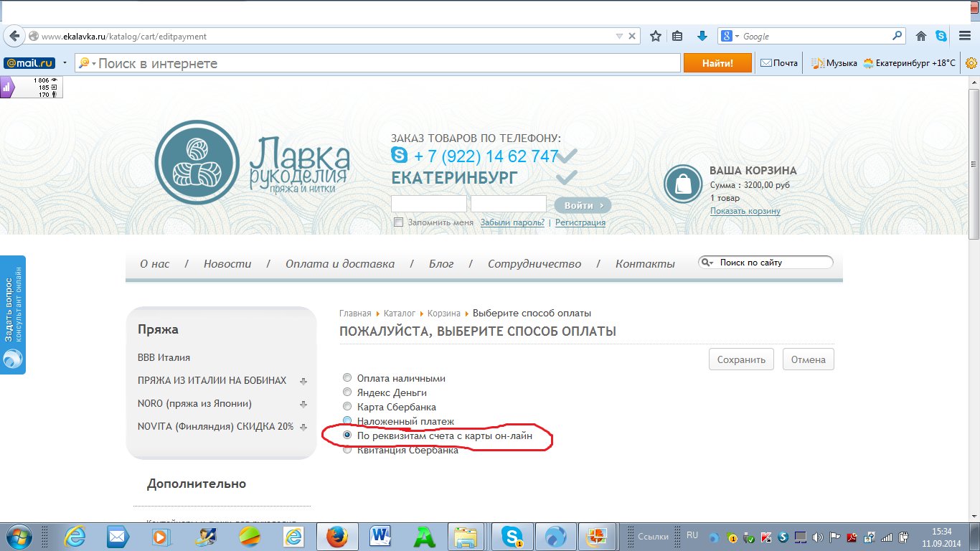The image size is (980, 551).
Task: Select Оплата наличными payment option
Action: [347, 378]
